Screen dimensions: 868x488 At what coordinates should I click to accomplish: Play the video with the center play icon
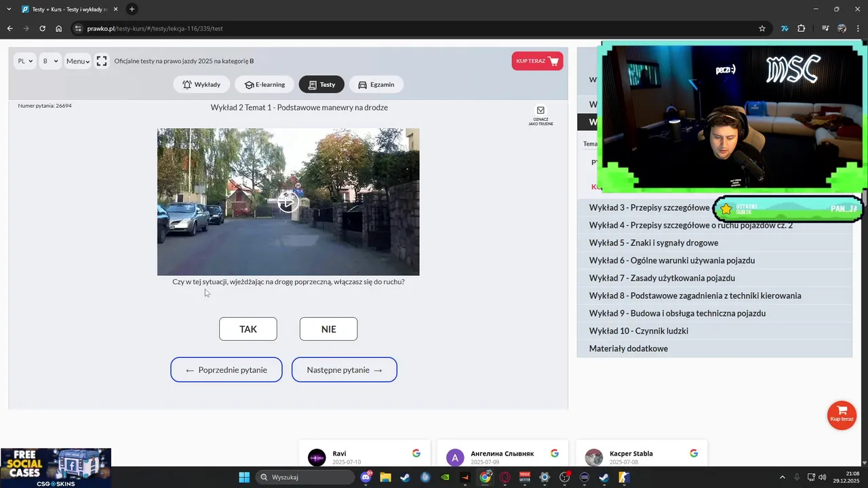(288, 202)
